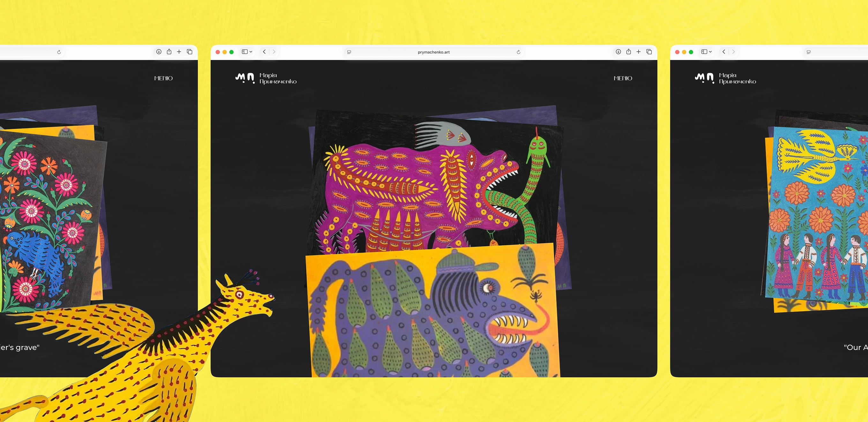
Task: Toggle the sidebar in the middle browser window
Action: [245, 52]
